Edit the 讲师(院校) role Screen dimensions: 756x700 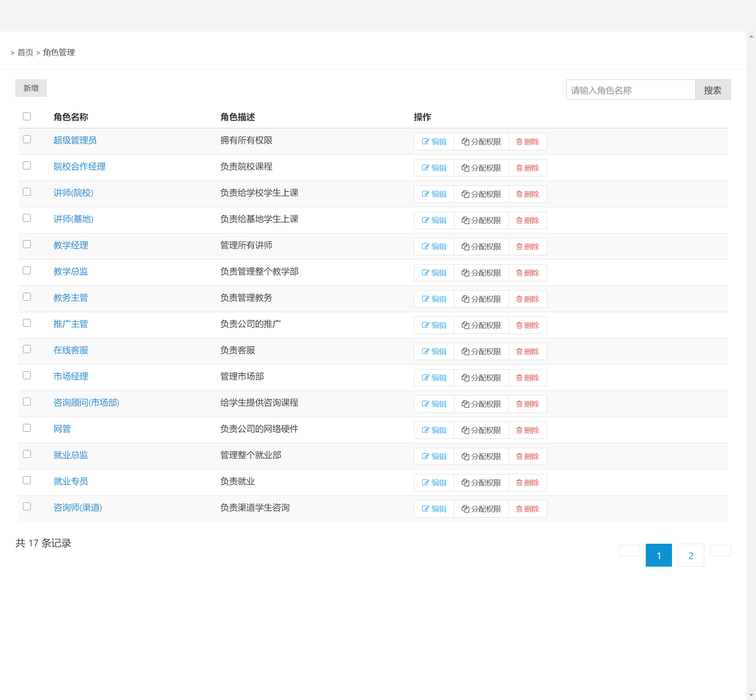point(434,194)
